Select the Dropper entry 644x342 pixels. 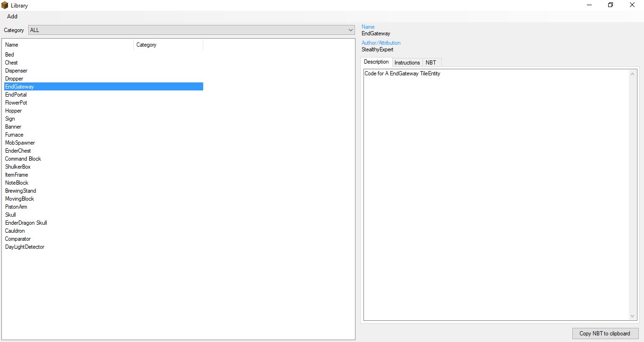[x=14, y=79]
